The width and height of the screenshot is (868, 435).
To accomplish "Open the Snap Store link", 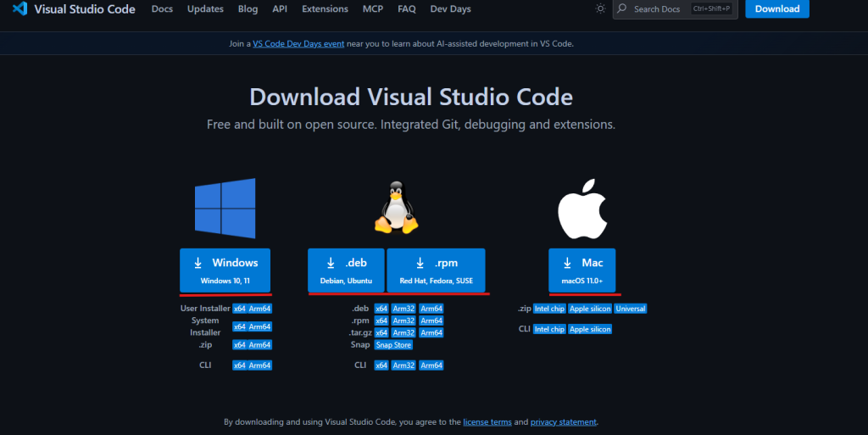I will point(393,345).
